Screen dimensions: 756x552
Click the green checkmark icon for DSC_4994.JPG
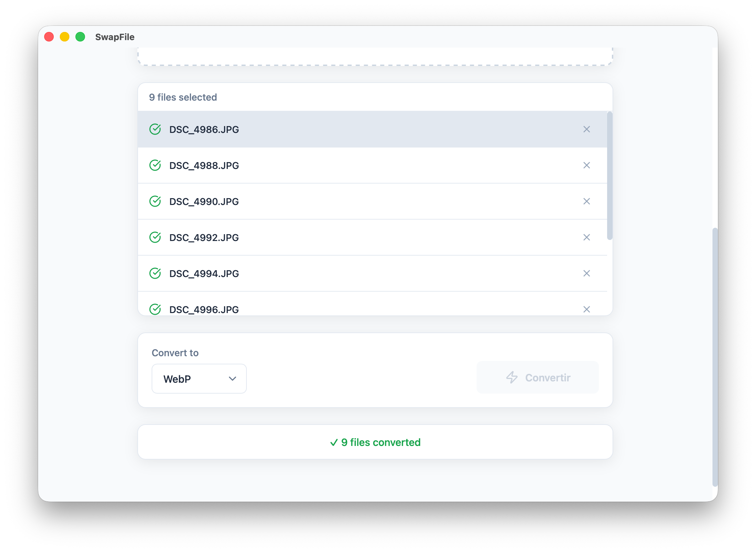coord(155,274)
